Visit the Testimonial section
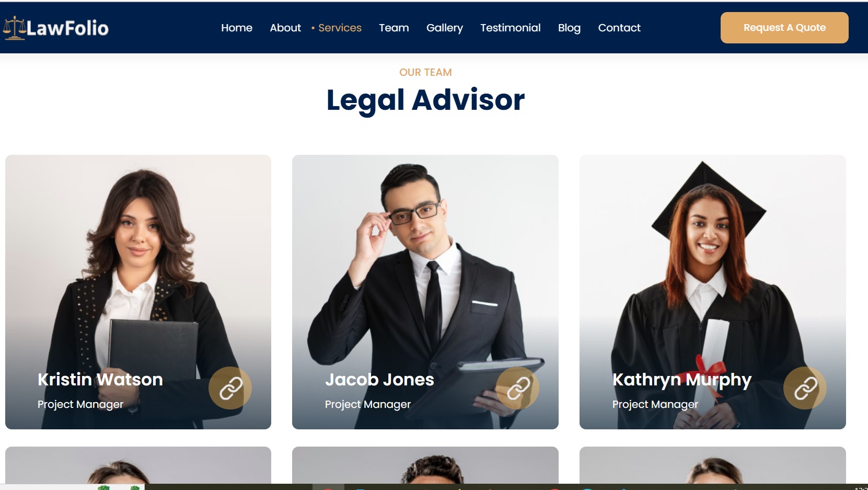Image resolution: width=868 pixels, height=490 pixels. coord(511,28)
